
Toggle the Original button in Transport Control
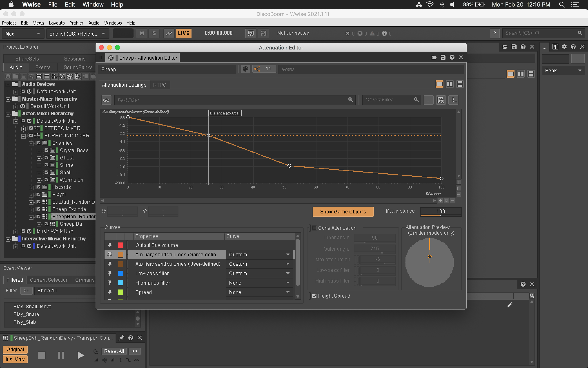15,350
